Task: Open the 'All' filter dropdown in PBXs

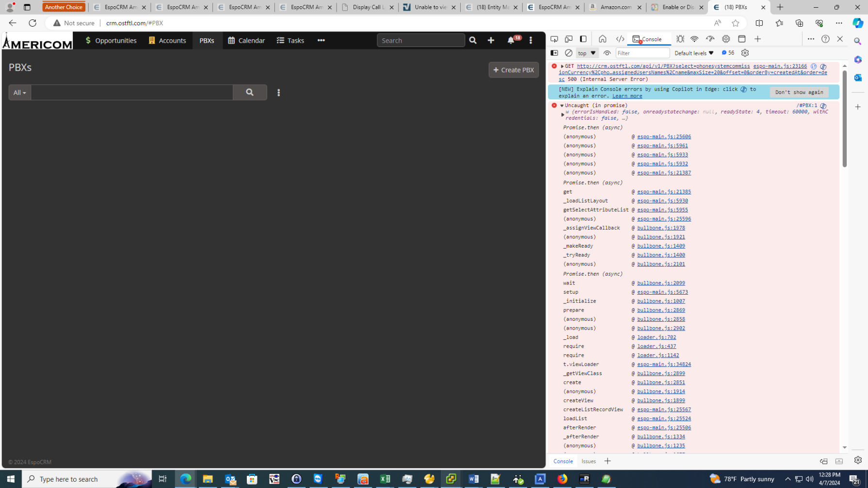Action: click(19, 93)
